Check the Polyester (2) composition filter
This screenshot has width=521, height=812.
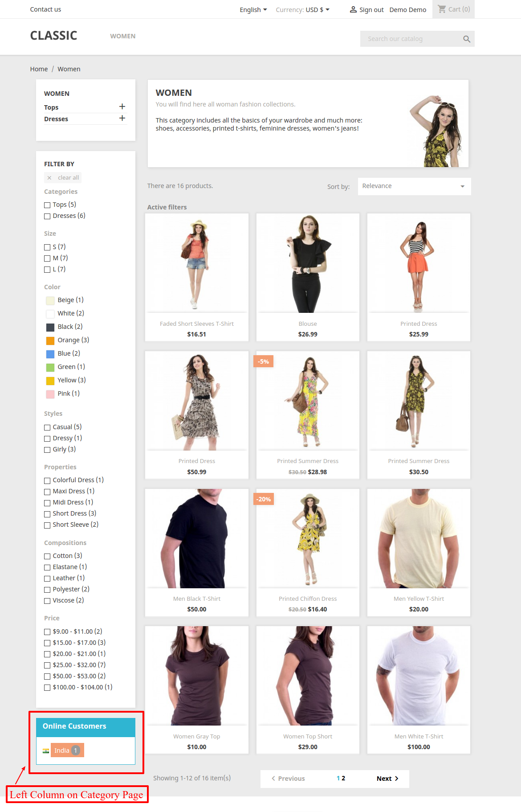tap(47, 590)
